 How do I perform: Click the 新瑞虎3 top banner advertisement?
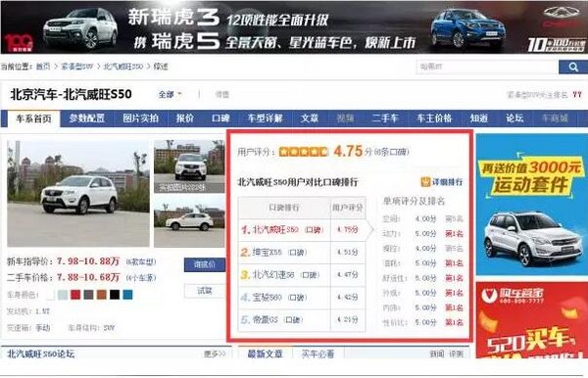[294, 27]
